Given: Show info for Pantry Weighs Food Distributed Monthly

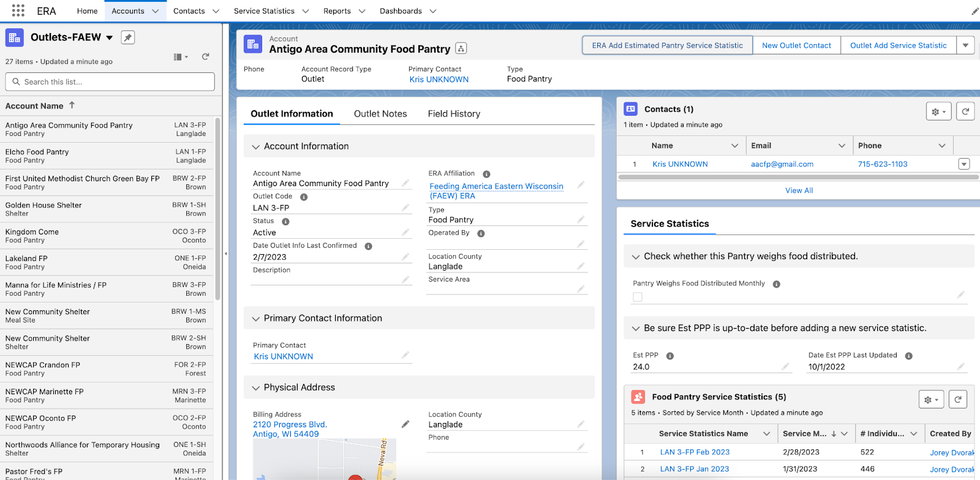Looking at the screenshot, I should pos(776,284).
